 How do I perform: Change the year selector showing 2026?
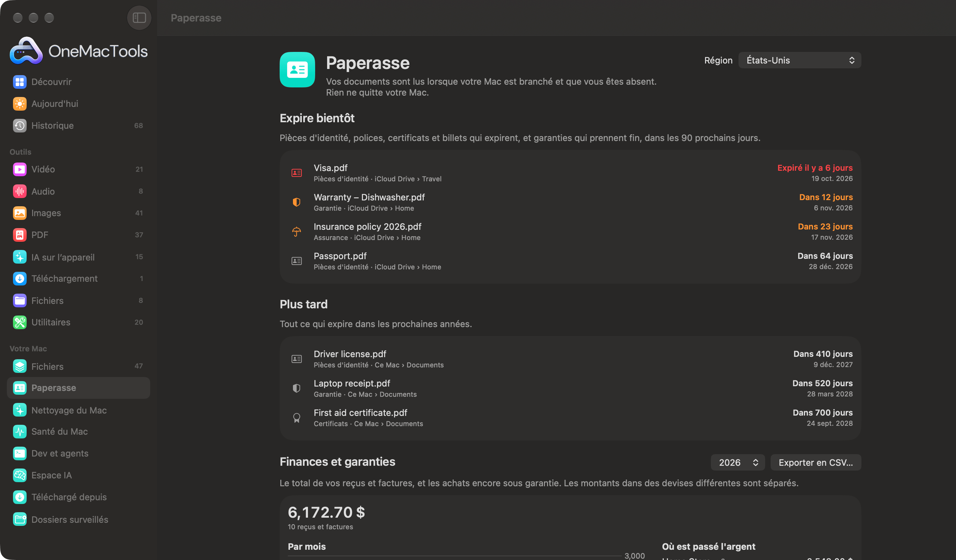[737, 462]
